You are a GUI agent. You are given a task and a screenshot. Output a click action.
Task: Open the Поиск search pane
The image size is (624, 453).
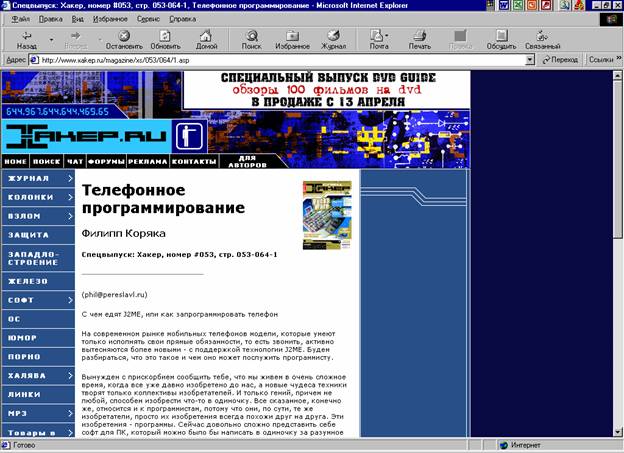click(x=252, y=40)
